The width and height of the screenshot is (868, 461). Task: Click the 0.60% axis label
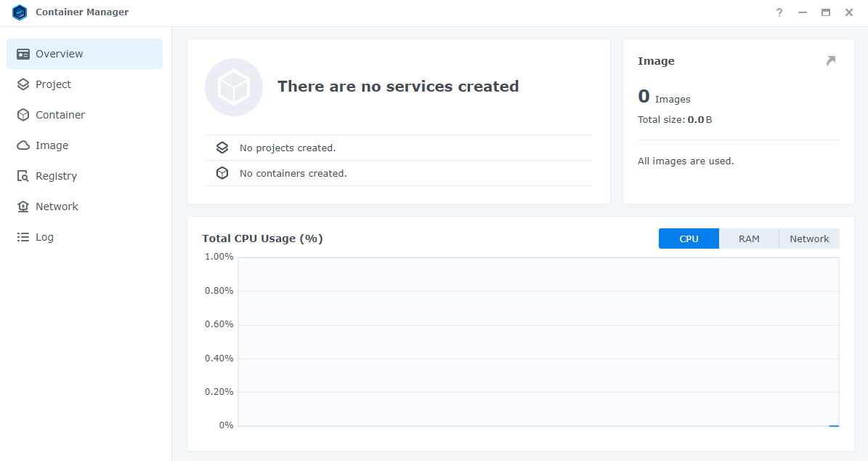tap(219, 324)
